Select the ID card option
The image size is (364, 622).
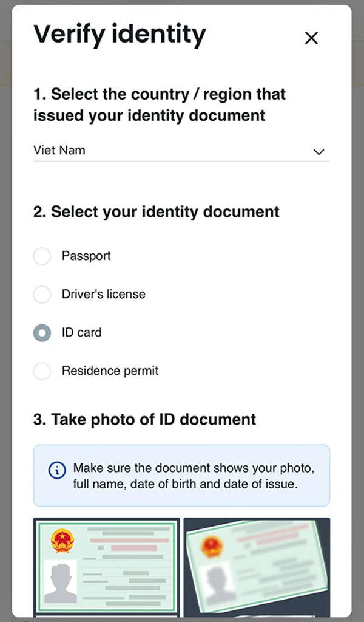click(x=42, y=333)
